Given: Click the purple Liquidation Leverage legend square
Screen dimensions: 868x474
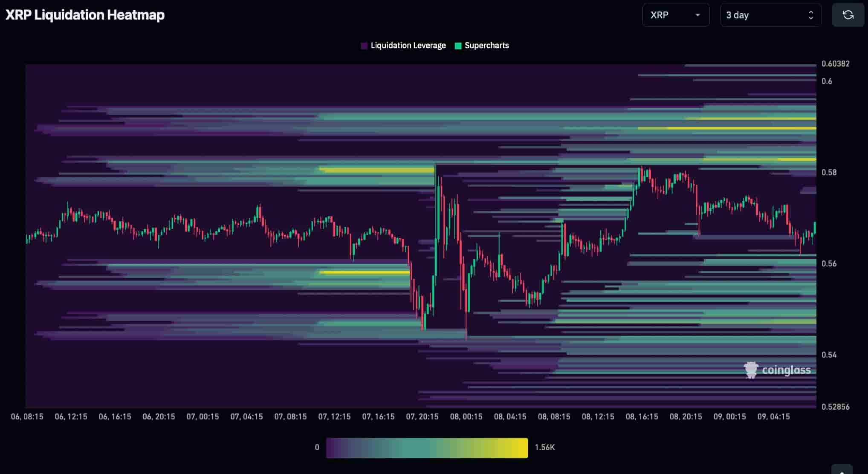Looking at the screenshot, I should coord(364,45).
